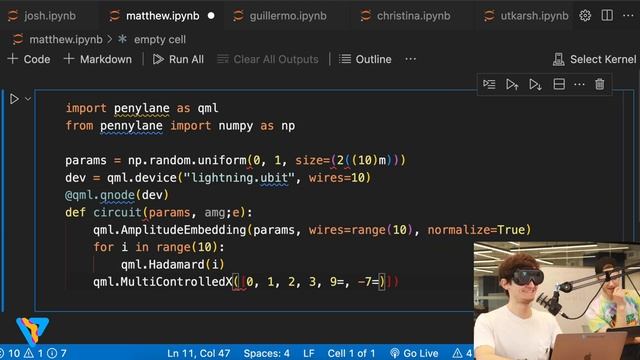Click the warning indicator right of Go Live
Viewport: 640px width, 360px height.
pos(462,353)
